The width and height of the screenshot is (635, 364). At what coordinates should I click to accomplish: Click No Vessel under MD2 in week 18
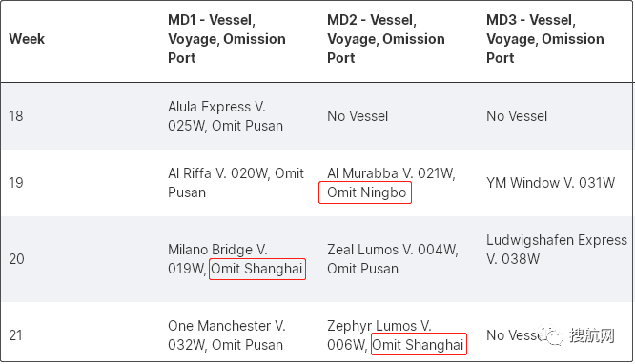pyautogui.click(x=358, y=116)
